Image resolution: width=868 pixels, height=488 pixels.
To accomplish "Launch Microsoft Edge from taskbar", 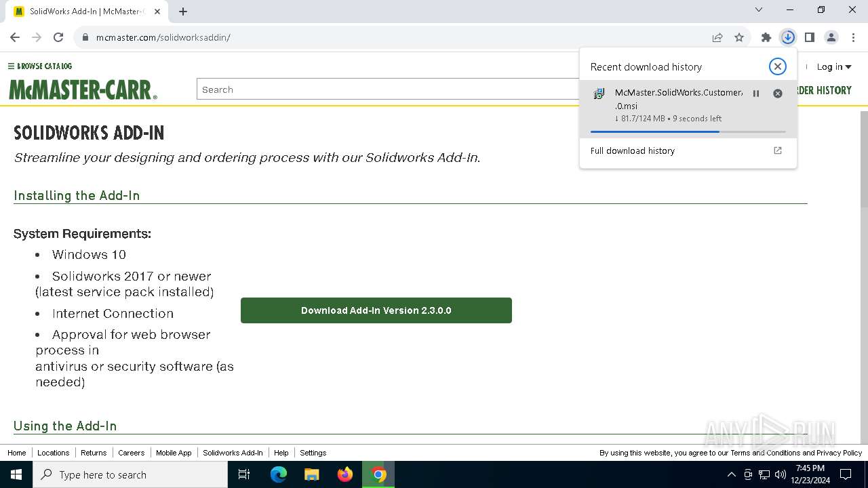I will click(x=279, y=474).
